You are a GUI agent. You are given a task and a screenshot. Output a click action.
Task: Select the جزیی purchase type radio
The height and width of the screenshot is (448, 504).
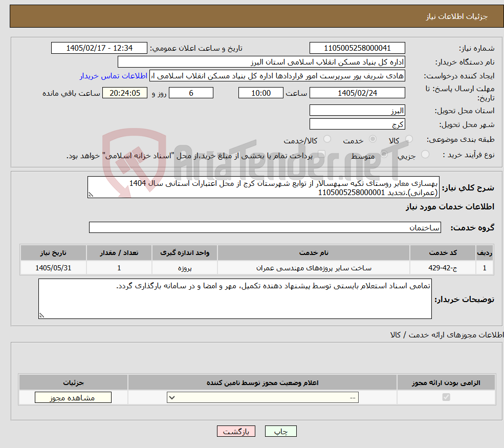(x=425, y=155)
